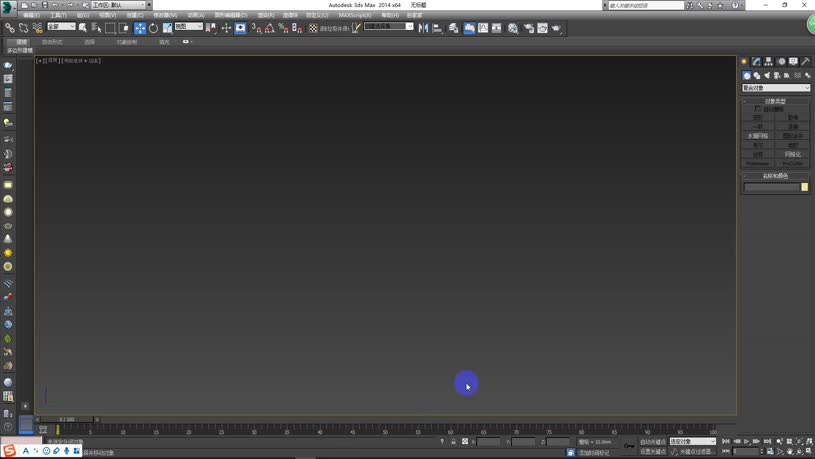Open the Material Editor
815x459 pixels.
513,28
